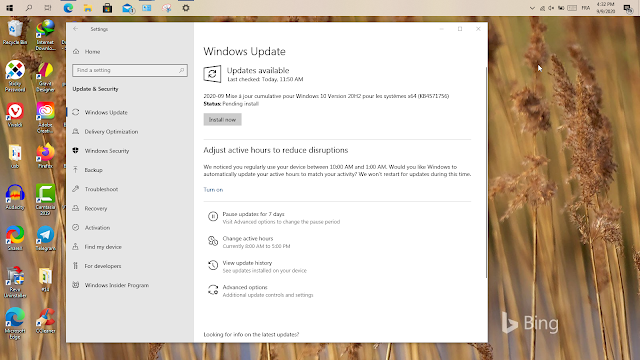Screen dimensions: 640x360
Task: Click the Settings window scrollbar
Action: point(486,173)
